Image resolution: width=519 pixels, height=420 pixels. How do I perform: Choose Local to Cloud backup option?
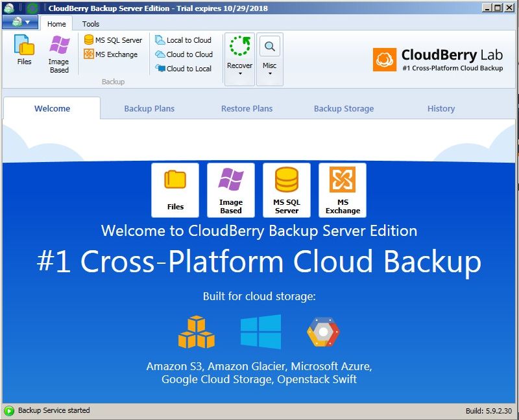click(x=183, y=40)
